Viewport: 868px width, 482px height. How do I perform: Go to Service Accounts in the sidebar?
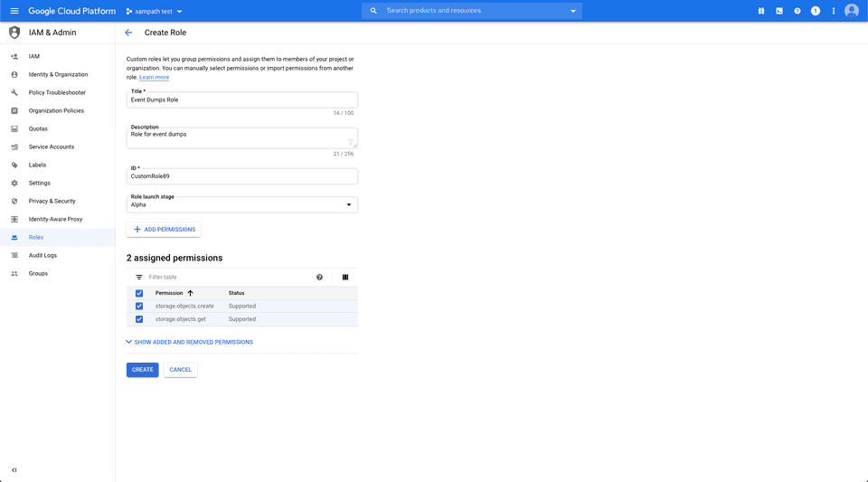pos(52,146)
